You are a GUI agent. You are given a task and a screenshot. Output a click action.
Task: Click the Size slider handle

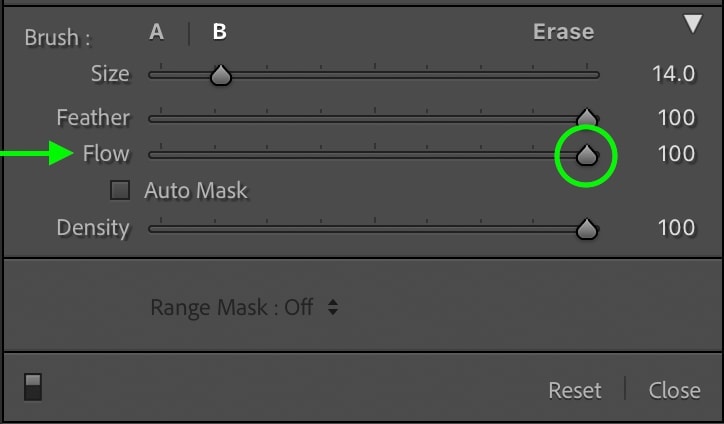[221, 75]
